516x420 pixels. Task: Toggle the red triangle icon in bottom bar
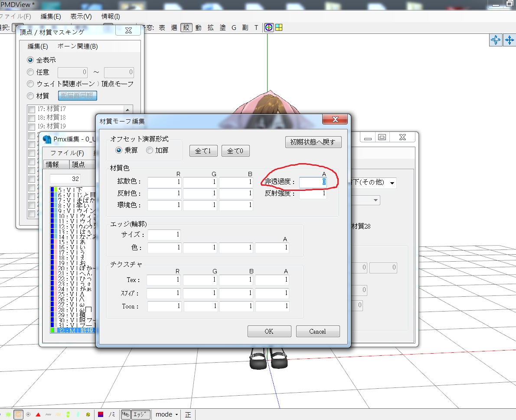[38, 414]
